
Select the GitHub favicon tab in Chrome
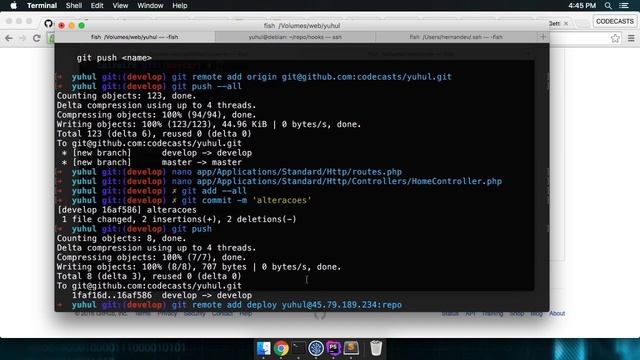[x=48, y=23]
